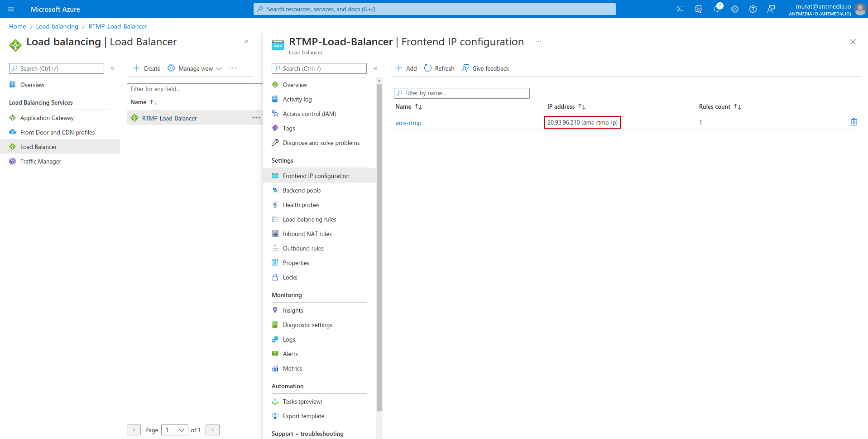Viewport: 868px width, 439px height.
Task: Open more options next to Manage view
Action: pos(233,68)
